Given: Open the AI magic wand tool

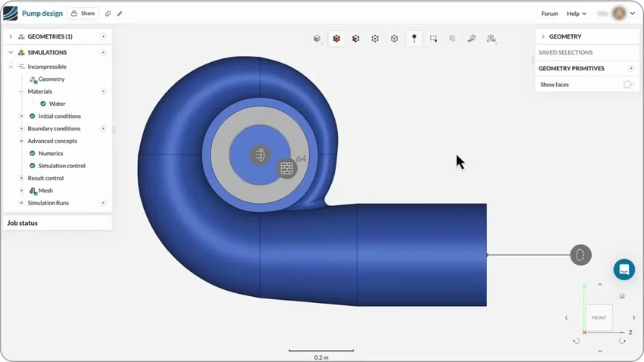Looking at the screenshot, I should click(491, 39).
